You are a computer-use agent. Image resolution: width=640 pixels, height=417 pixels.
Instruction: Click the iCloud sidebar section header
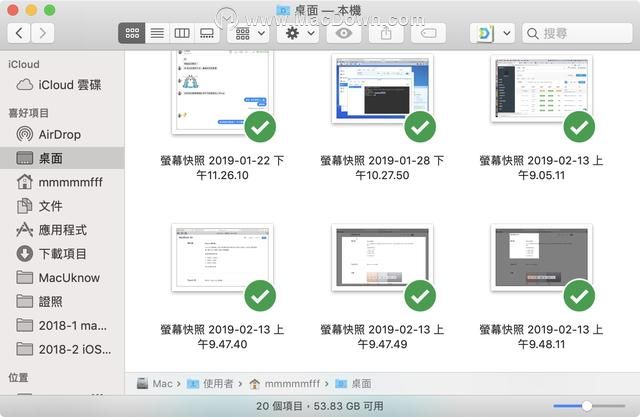(24, 64)
